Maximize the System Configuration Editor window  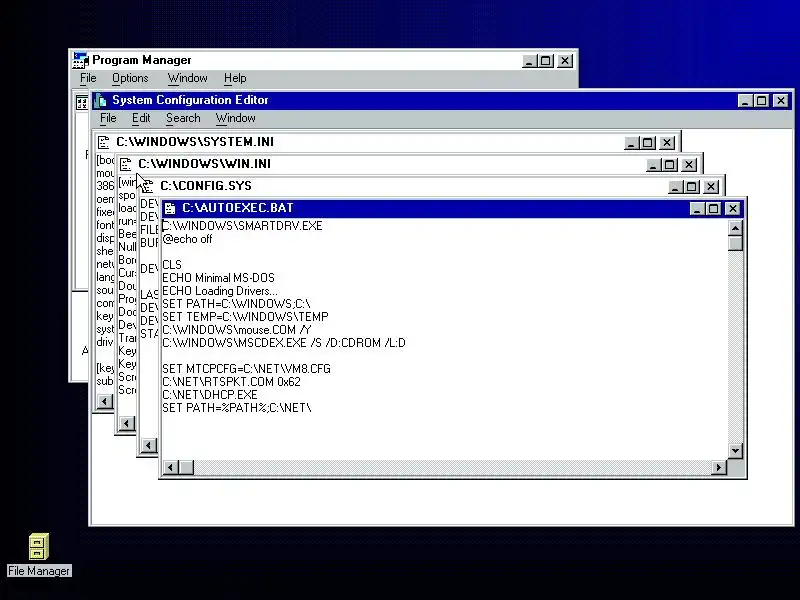coord(761,101)
